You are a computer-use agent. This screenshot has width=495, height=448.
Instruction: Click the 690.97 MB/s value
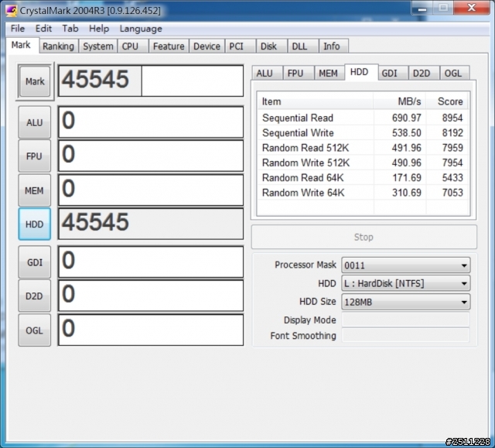tap(406, 118)
